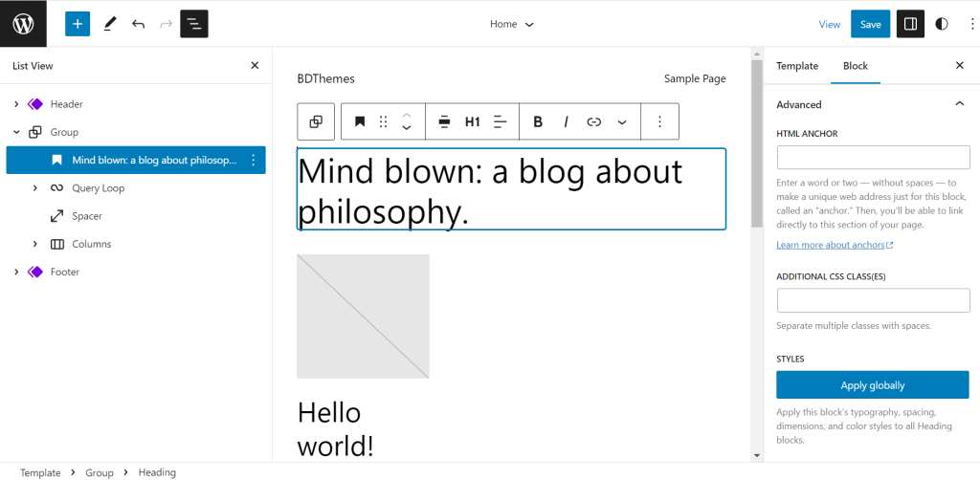The image size is (980, 480).
Task: Click into the HTML Anchor field
Action: tap(873, 158)
